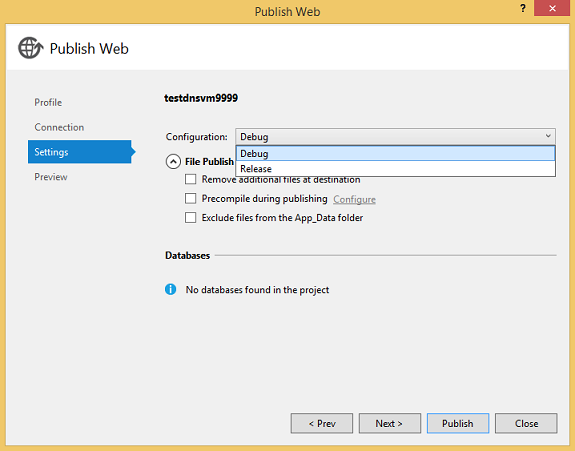Collapse File Publish options circular chevron

pyautogui.click(x=173, y=161)
